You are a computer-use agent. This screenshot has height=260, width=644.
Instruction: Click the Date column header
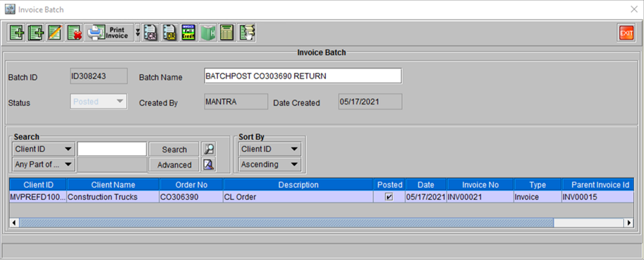(x=426, y=184)
